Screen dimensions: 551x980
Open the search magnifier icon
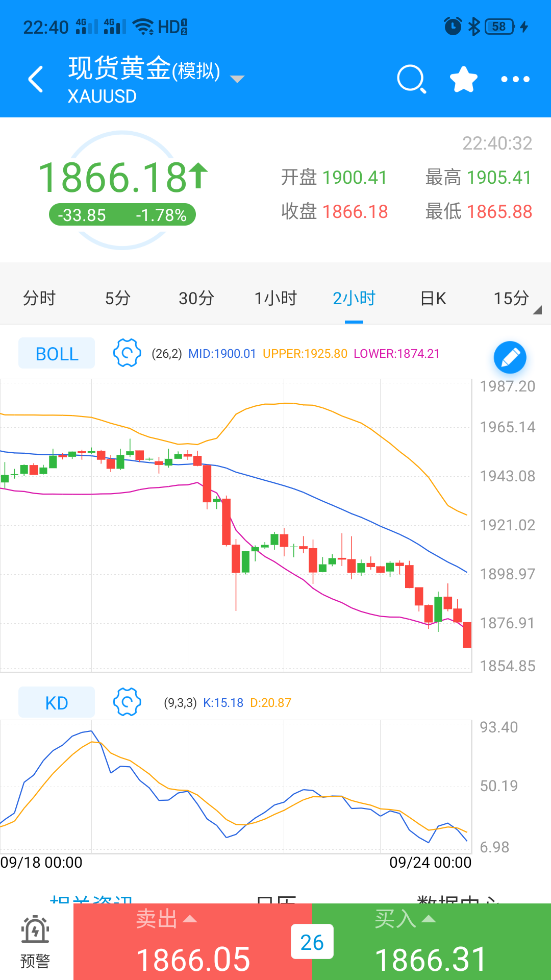[411, 79]
